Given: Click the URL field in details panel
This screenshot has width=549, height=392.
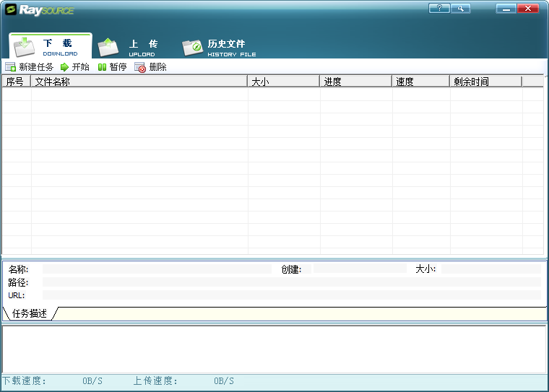Looking at the screenshot, I should point(291,295).
